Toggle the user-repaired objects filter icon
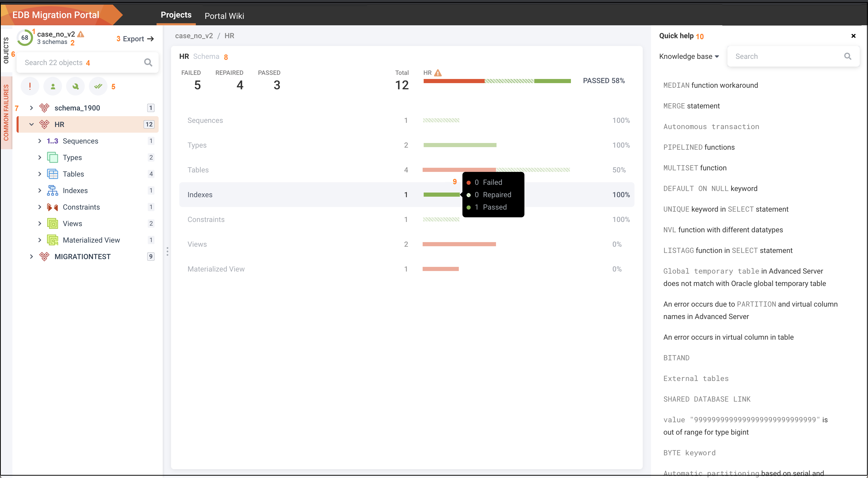868x478 pixels. click(53, 86)
